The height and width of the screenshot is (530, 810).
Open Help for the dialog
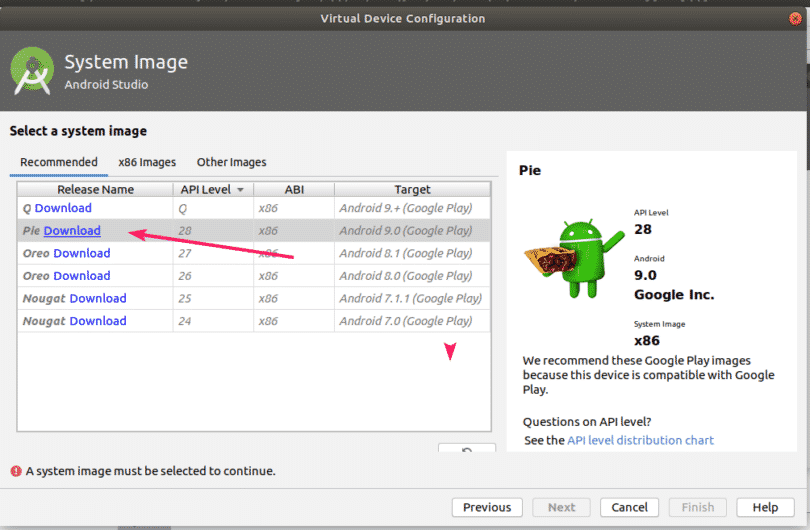[765, 507]
